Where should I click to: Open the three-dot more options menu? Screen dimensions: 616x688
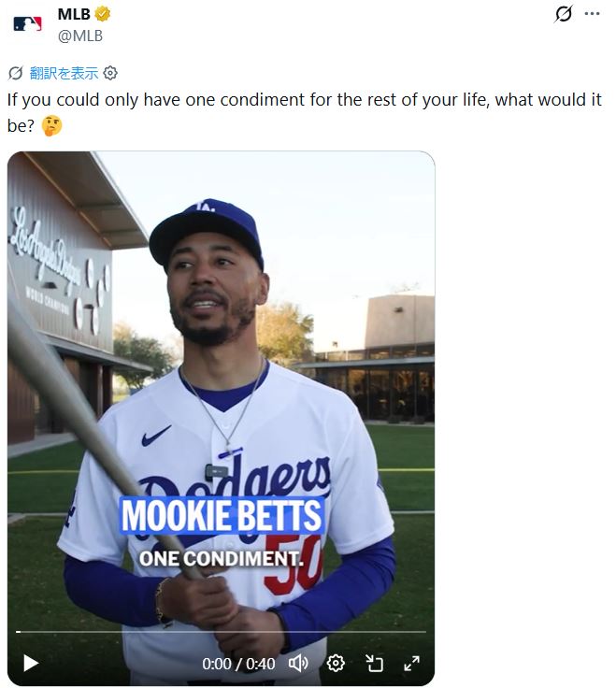[x=592, y=14]
